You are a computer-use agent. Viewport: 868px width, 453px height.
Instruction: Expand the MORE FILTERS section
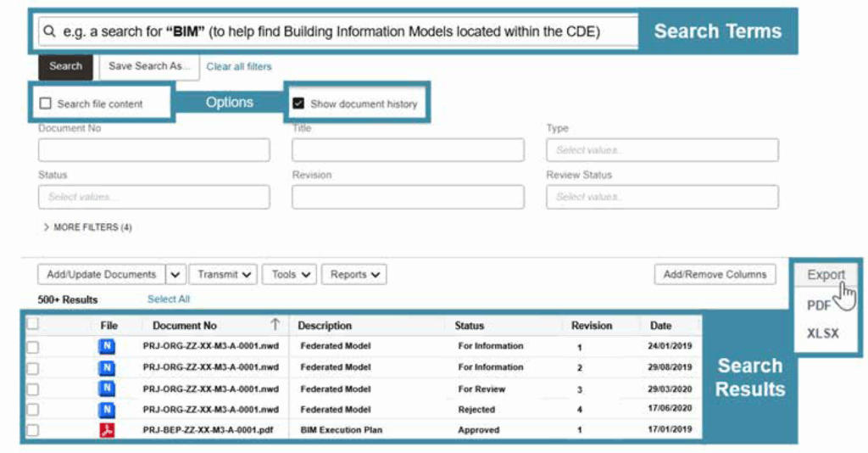pos(87,227)
